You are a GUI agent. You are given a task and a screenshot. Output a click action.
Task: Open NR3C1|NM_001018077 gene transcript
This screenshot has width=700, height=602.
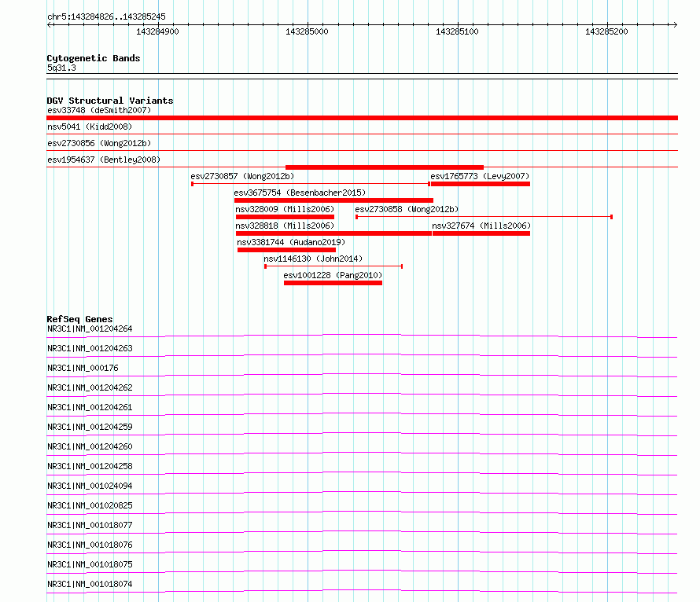click(90, 525)
